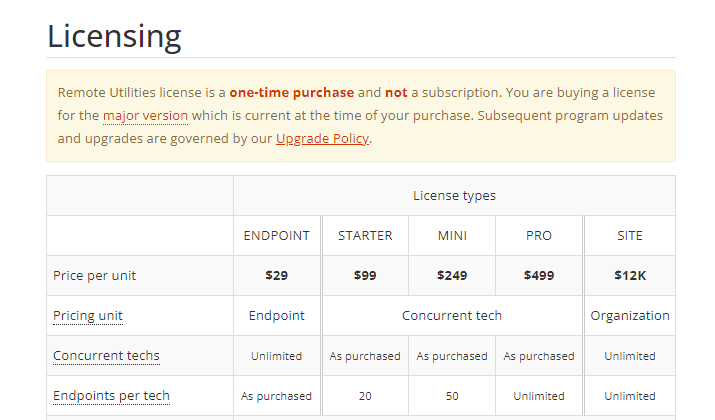
Task: Click the Price per unit row label
Action: coord(94,275)
